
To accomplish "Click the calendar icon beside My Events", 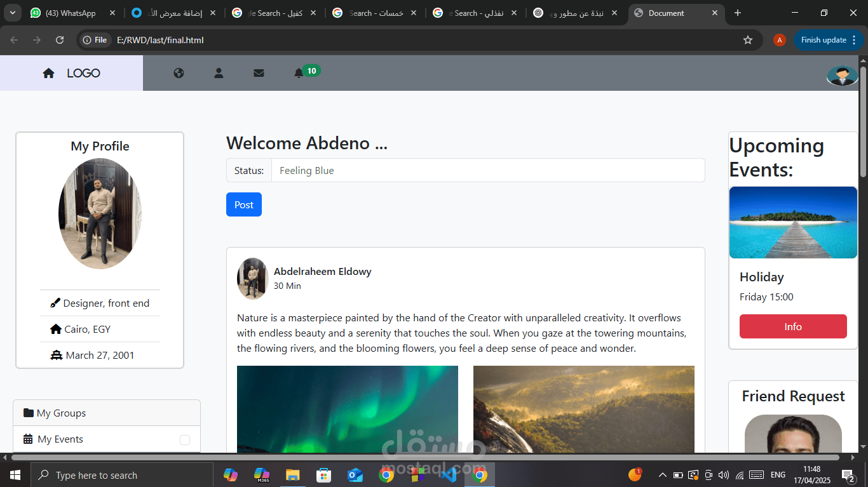I will (x=28, y=439).
